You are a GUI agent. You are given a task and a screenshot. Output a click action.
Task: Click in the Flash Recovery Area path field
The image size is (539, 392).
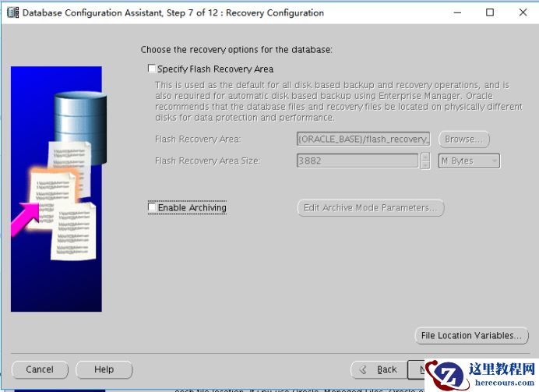363,139
